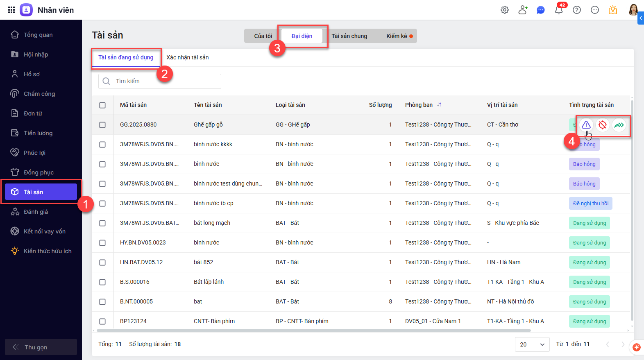Check the box for GG.2025.0880 row
The height and width of the screenshot is (360, 644).
(x=102, y=125)
